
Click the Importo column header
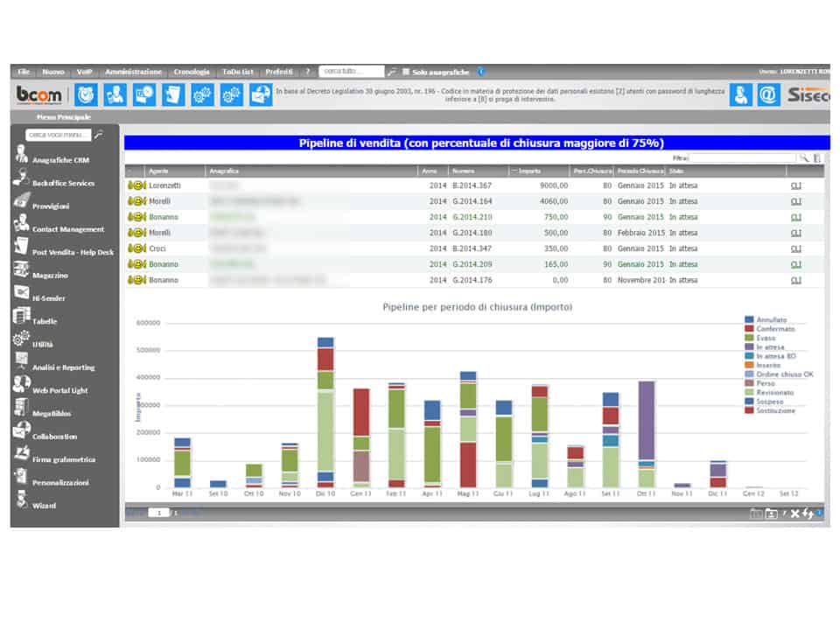point(529,171)
